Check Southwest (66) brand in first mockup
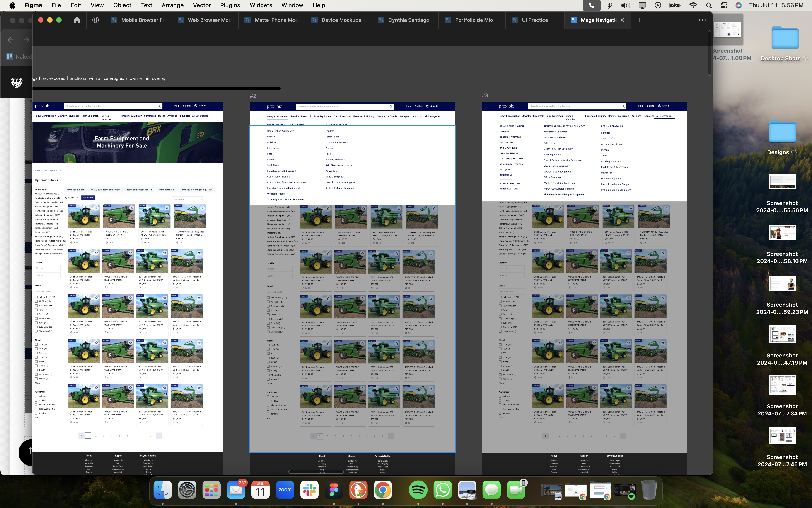Screen dimensions: 812x508 (x=36, y=306)
